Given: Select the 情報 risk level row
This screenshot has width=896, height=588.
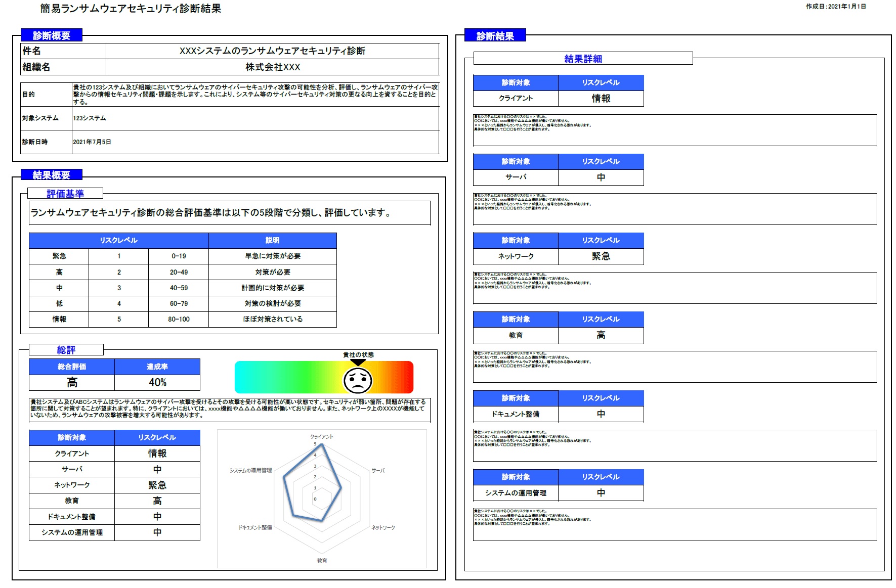Looking at the screenshot, I should [61, 319].
